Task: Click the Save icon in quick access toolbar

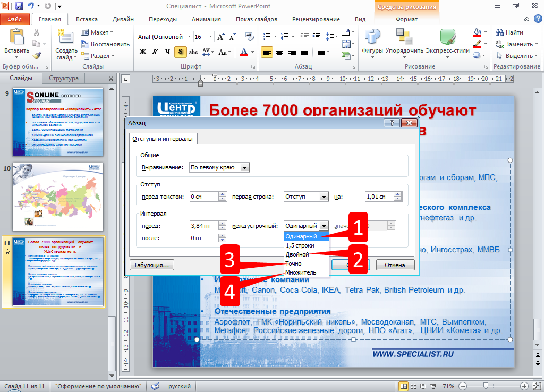Action: pos(19,6)
